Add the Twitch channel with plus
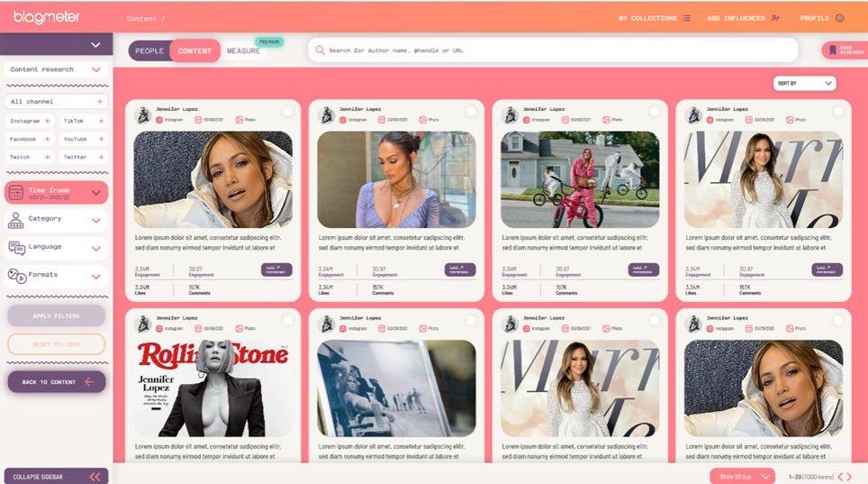The image size is (868, 484). (x=47, y=158)
